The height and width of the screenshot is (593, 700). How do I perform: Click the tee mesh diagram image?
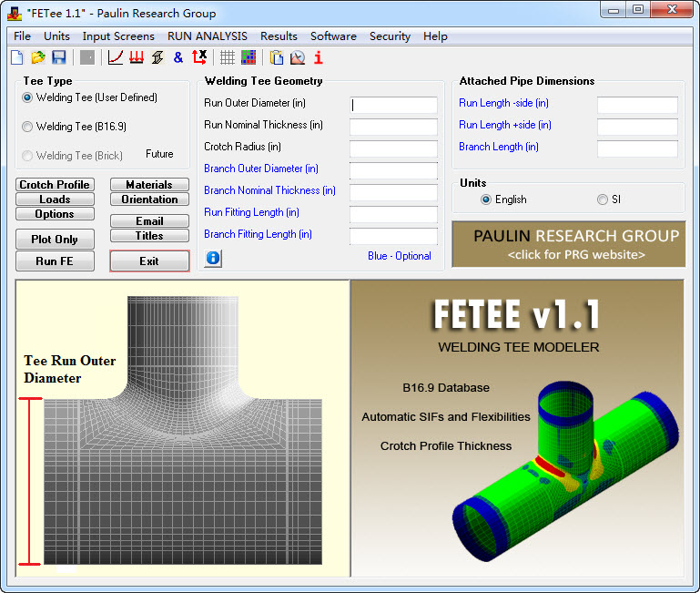pos(183,430)
